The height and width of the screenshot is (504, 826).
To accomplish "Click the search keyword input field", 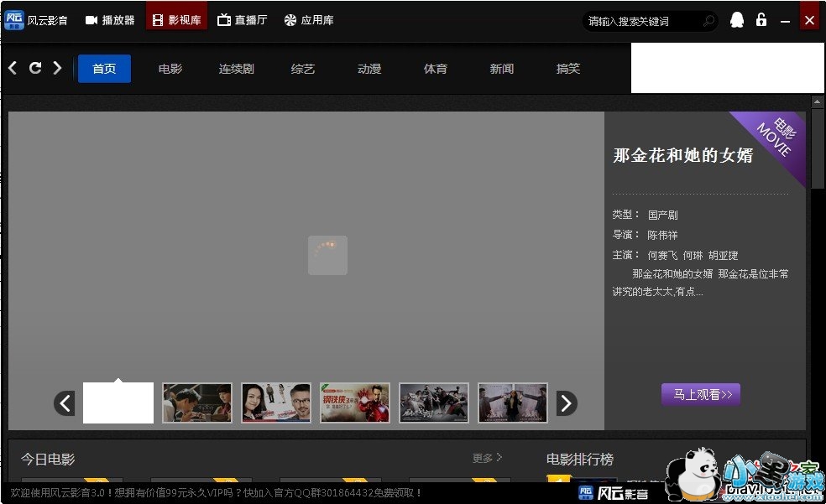I will 642,21.
